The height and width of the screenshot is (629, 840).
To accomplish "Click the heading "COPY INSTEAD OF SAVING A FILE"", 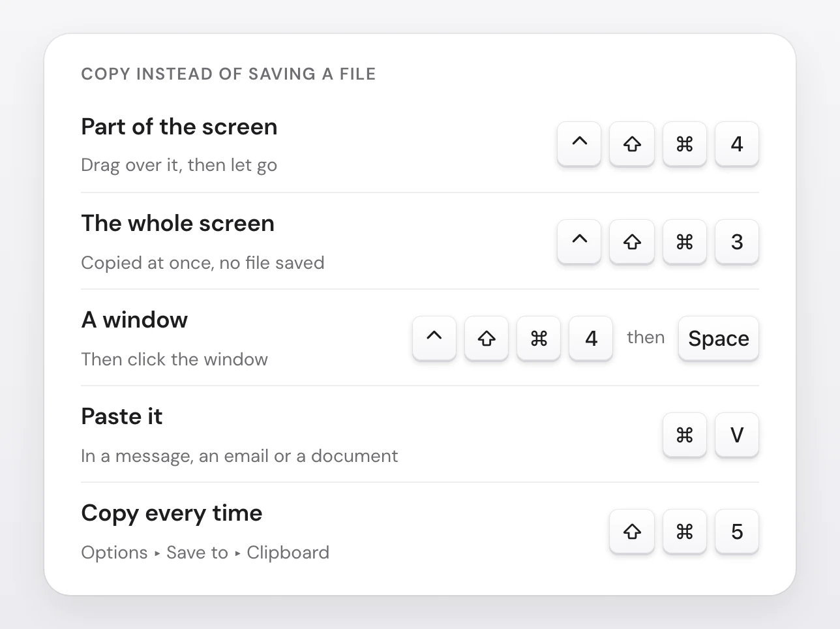I will (228, 74).
